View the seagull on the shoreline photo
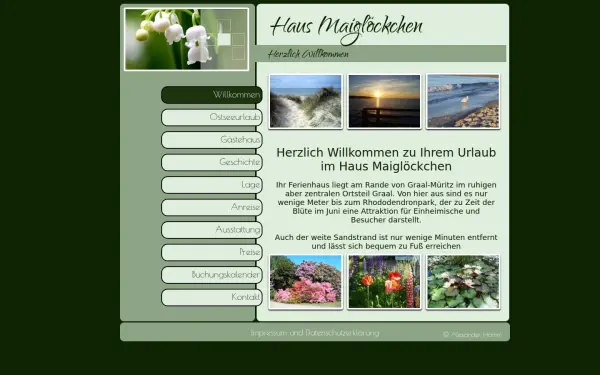Screen dimensions: 600x375 tap(463, 101)
